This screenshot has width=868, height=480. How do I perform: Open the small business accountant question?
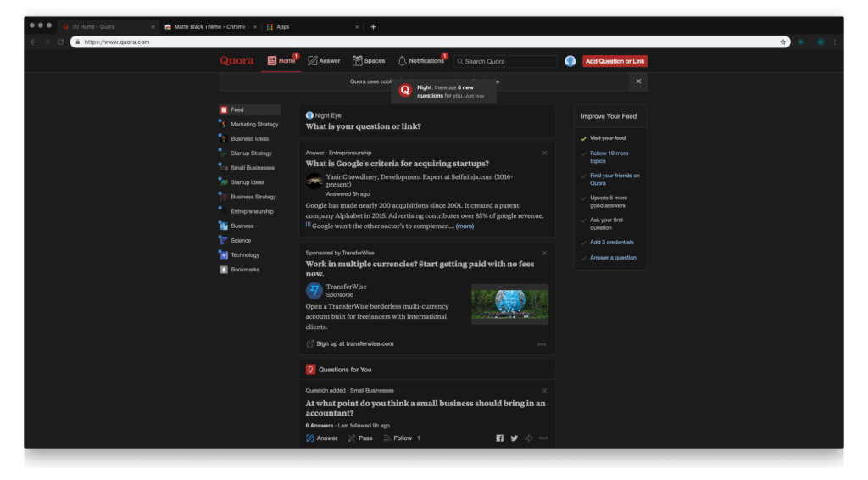click(x=426, y=408)
